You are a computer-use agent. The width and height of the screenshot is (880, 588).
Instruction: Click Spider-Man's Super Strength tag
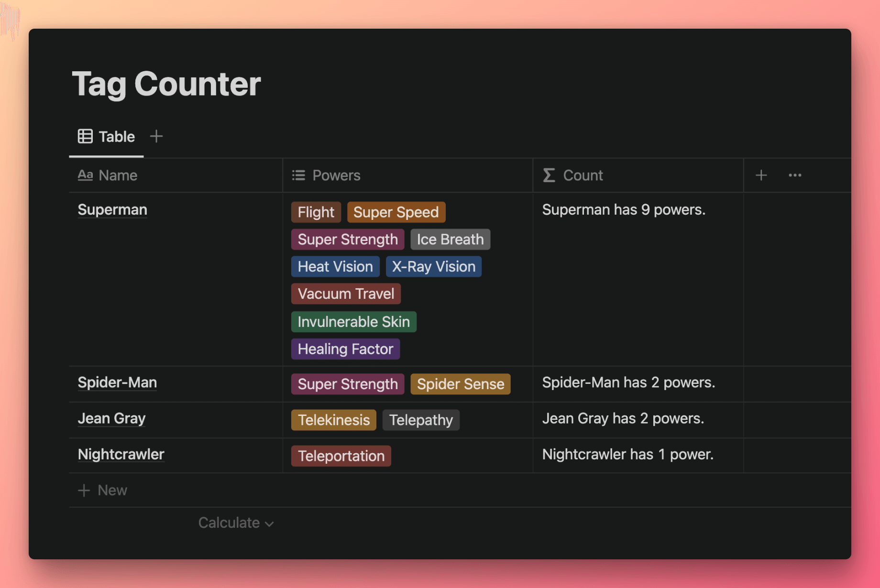(348, 384)
